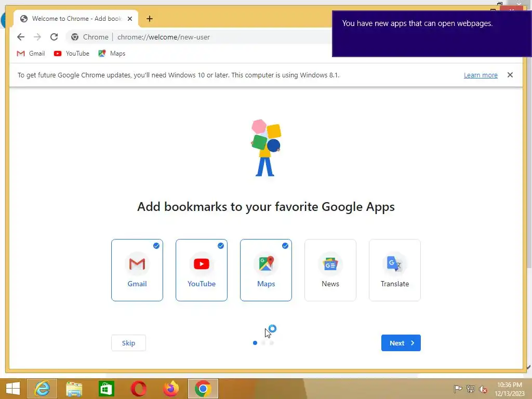This screenshot has height=399, width=532.
Task: Open Windows Store from taskbar
Action: pos(106,389)
